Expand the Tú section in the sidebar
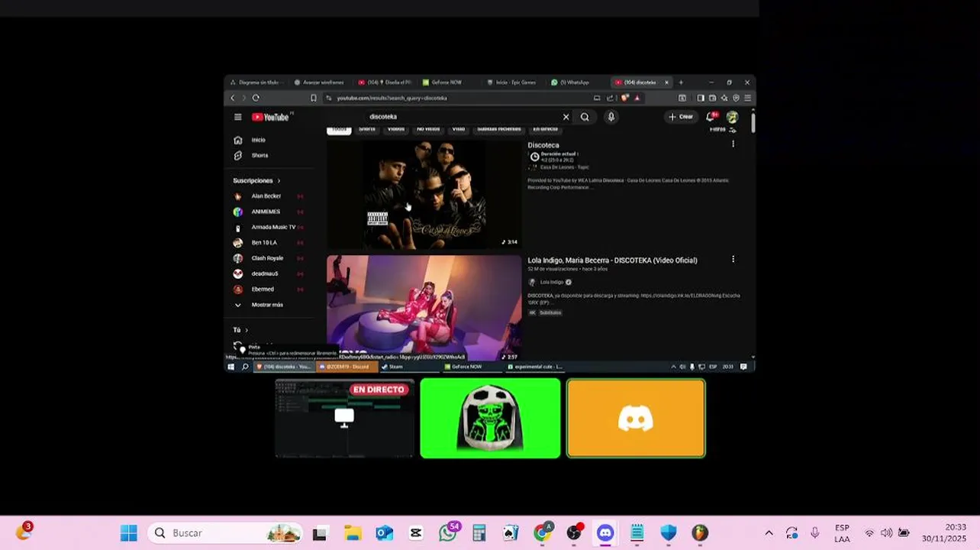Screen dimensions: 980x550 click(240, 330)
